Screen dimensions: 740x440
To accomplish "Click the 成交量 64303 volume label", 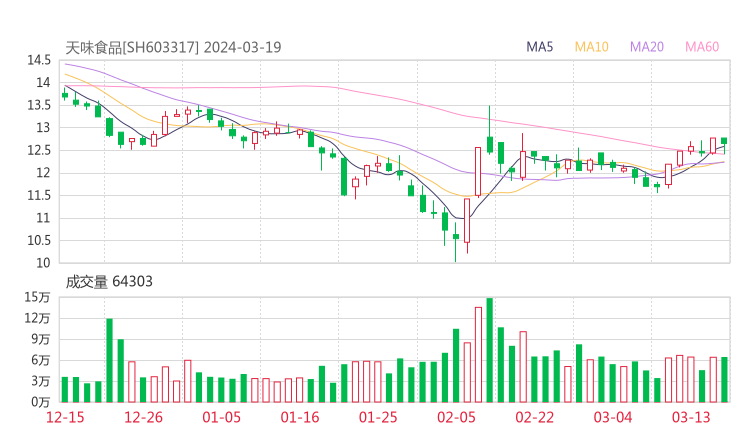I will point(109,282).
